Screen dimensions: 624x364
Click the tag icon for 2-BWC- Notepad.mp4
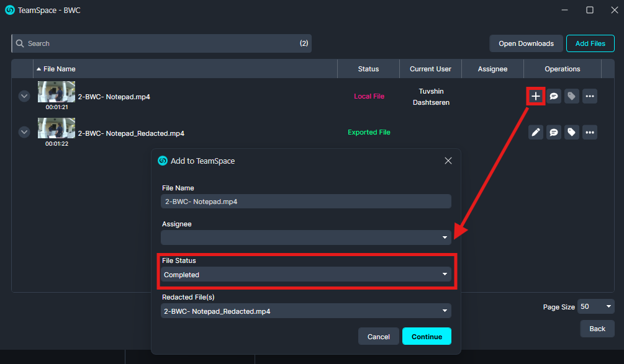(x=571, y=96)
